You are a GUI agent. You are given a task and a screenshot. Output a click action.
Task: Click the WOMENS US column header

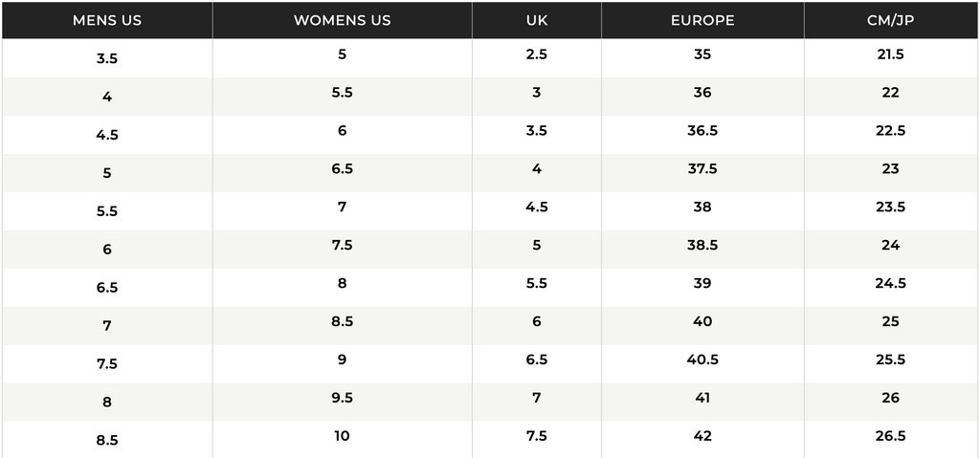tap(342, 20)
